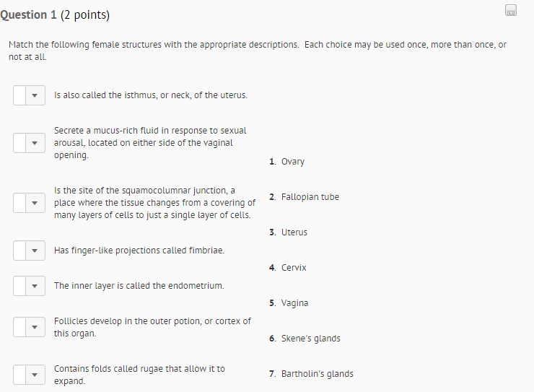
Task: Open dropdown for rugae folds description
Action: coord(30,375)
